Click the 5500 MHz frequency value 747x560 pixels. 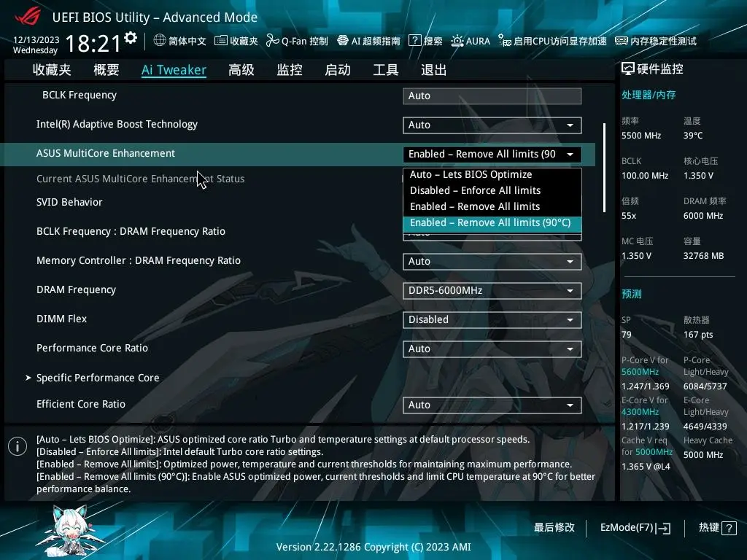[641, 136]
